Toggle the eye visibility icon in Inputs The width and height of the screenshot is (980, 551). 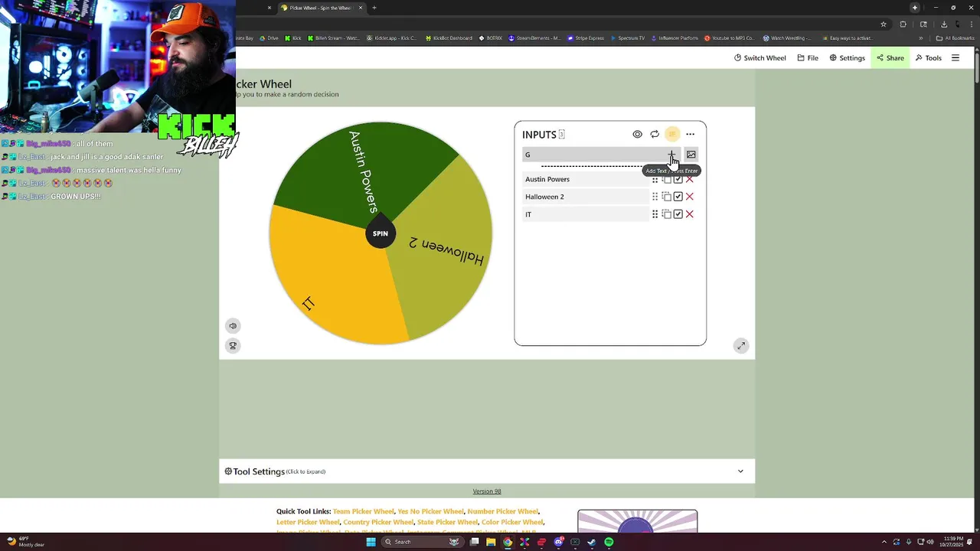click(637, 134)
